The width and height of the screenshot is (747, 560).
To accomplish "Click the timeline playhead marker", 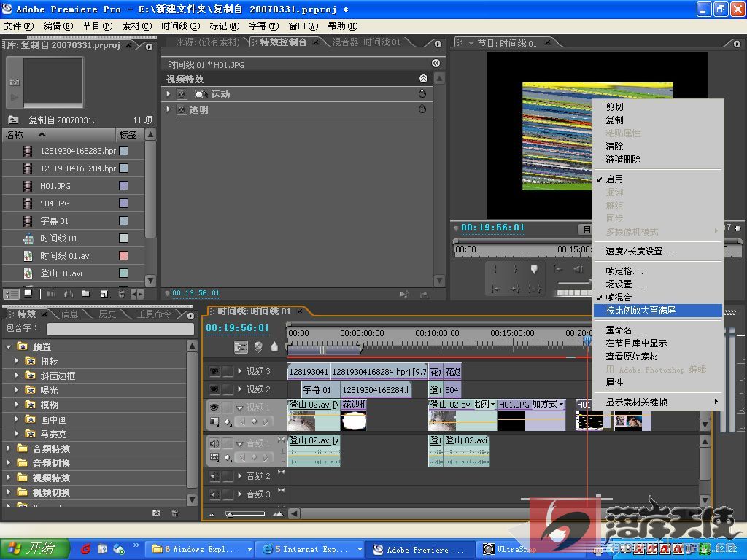I will point(587,340).
